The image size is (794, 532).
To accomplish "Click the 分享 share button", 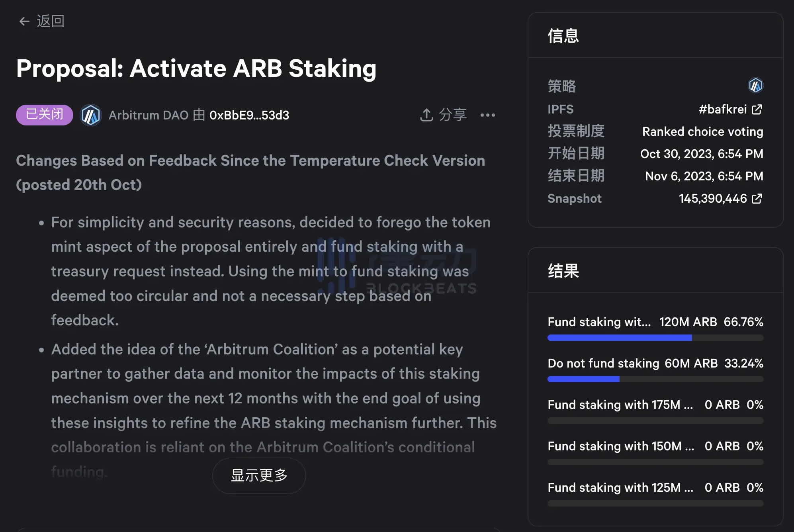I will (x=452, y=115).
